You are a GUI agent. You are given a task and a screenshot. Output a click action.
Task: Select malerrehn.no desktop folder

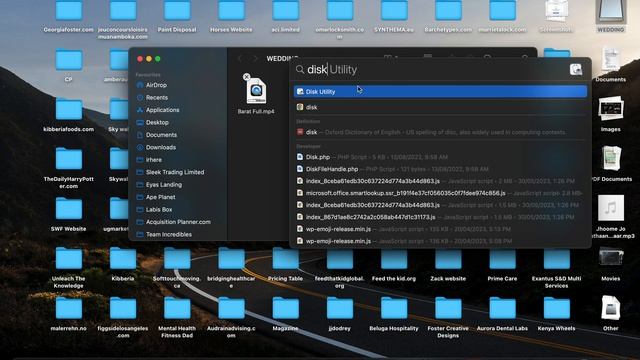click(69, 315)
